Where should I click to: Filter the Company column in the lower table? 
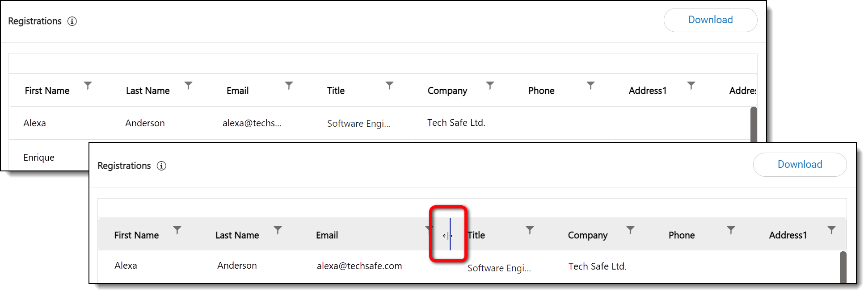[x=630, y=230]
